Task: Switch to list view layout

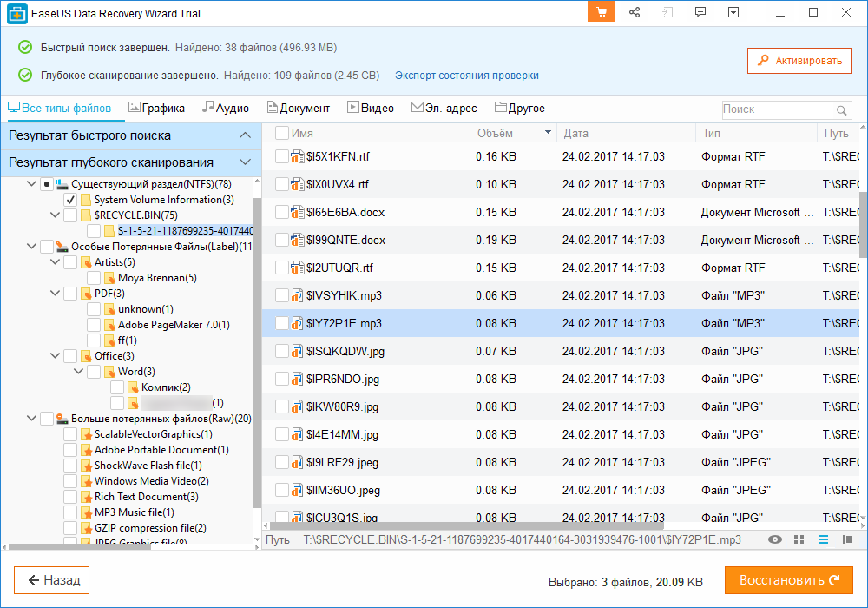Action: 823,539
